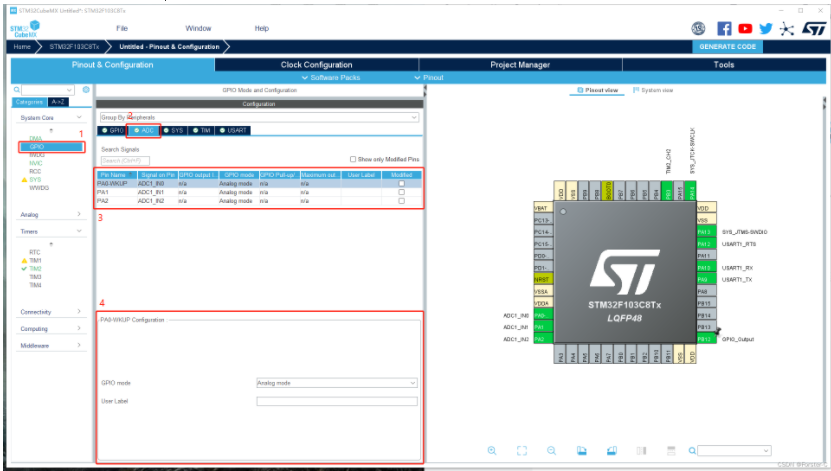The height and width of the screenshot is (471, 831).
Task: Fit the chip to view with best-fit icon
Action: tap(522, 450)
